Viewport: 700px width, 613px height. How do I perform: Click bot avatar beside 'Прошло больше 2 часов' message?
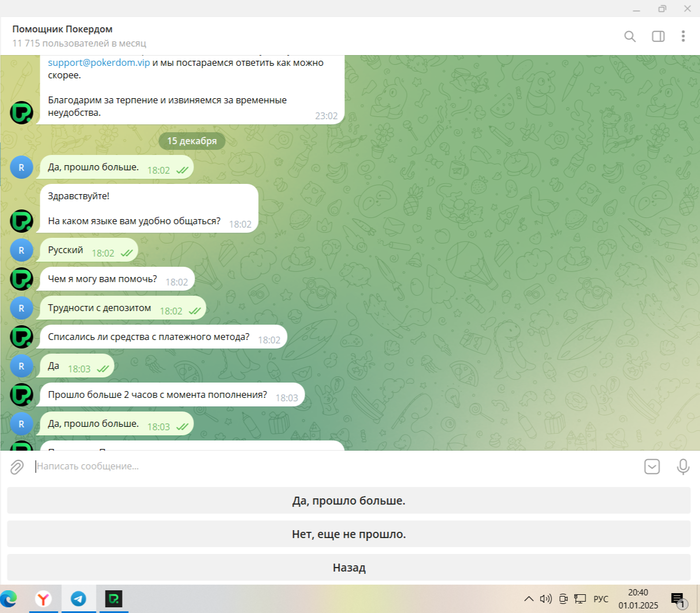(21, 395)
